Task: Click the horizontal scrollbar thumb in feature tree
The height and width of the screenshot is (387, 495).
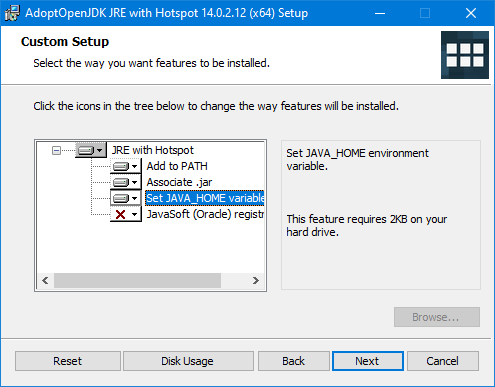Action: pyautogui.click(x=137, y=281)
